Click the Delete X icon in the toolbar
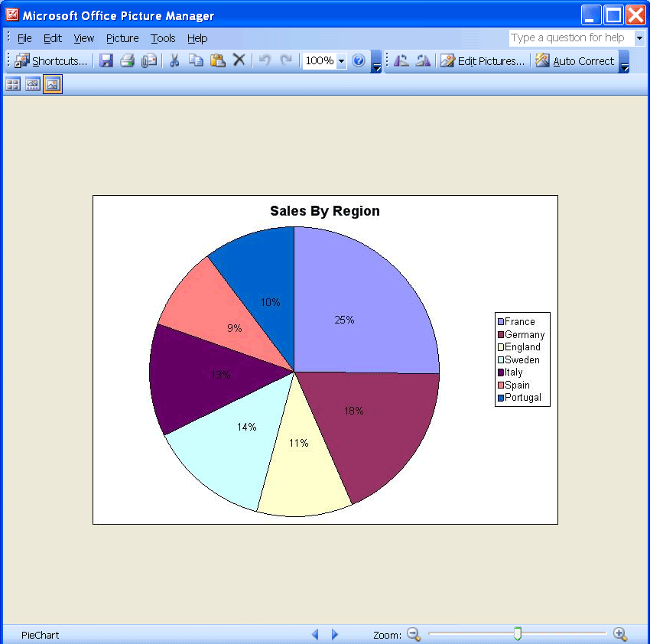 239,61
